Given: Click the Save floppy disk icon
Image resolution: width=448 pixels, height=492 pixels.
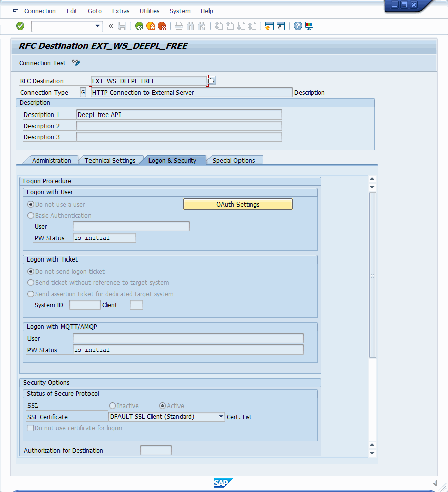Looking at the screenshot, I should [x=122, y=26].
